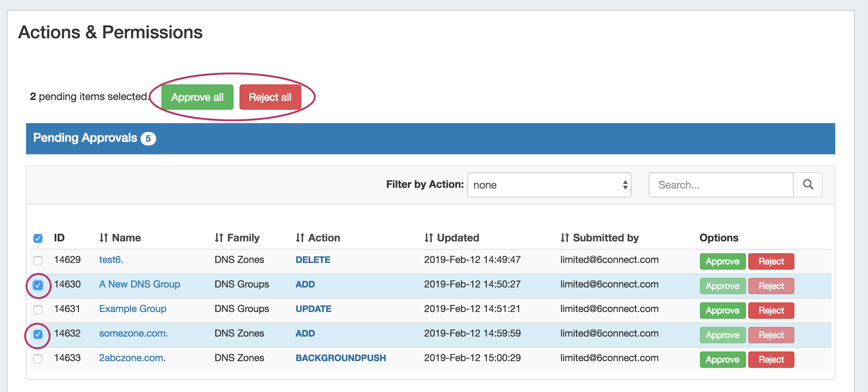Toggle the select-all checkbox in header
The image size is (868, 392).
[x=38, y=238]
